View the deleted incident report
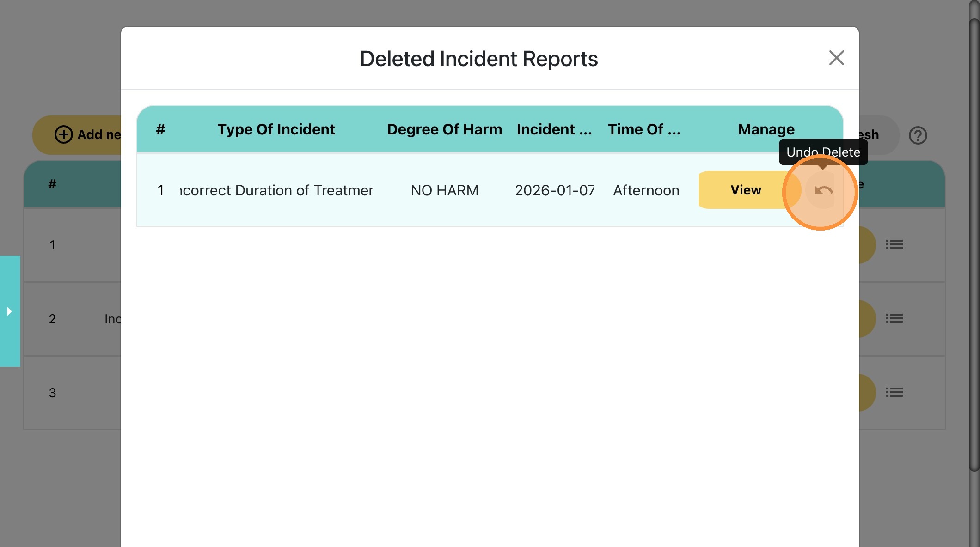 [745, 190]
